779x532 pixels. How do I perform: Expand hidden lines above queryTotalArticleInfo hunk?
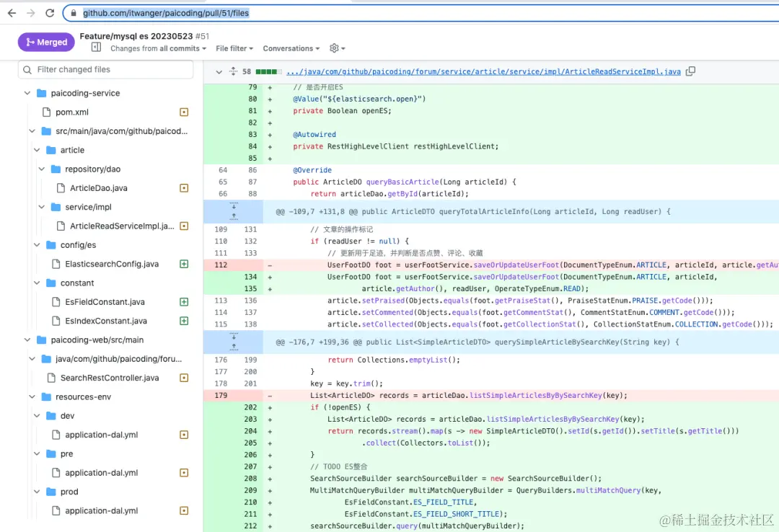(x=234, y=212)
